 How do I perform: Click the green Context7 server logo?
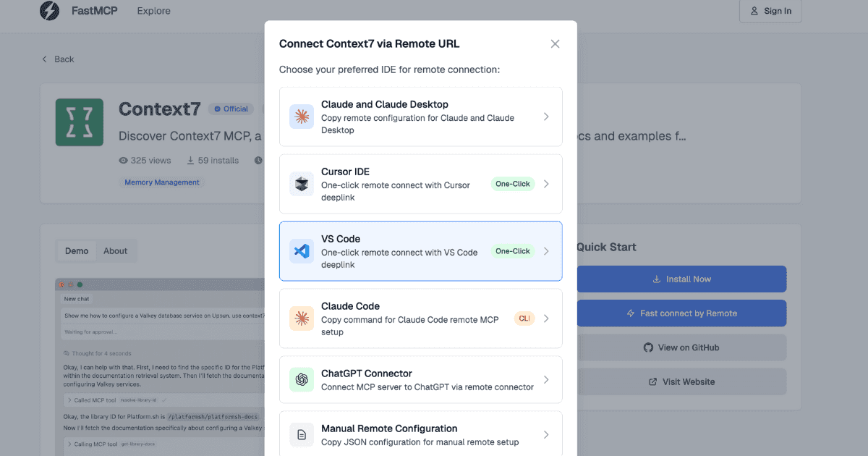pos(79,122)
